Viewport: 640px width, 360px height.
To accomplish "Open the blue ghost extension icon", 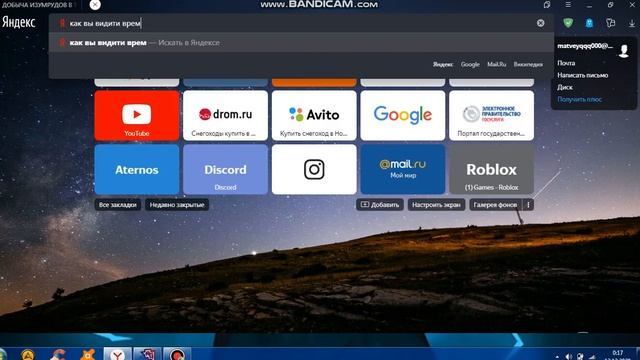I will tap(589, 23).
